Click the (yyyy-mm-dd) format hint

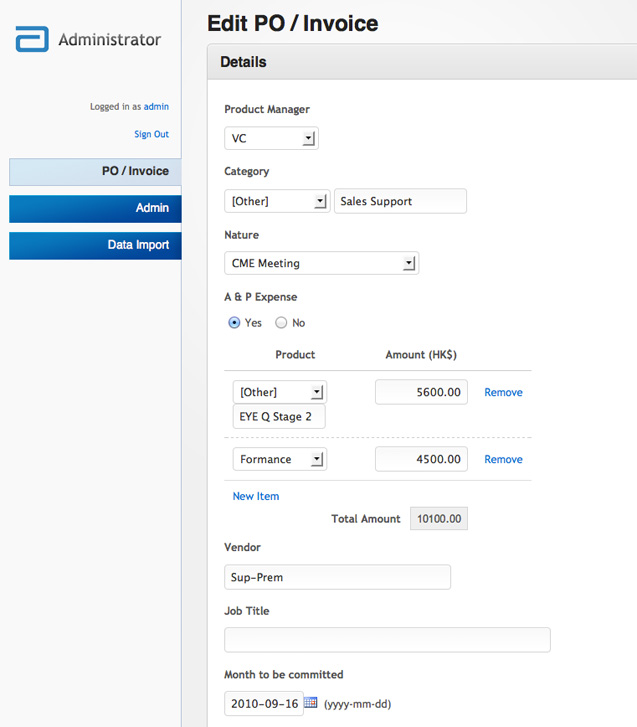coord(357,704)
